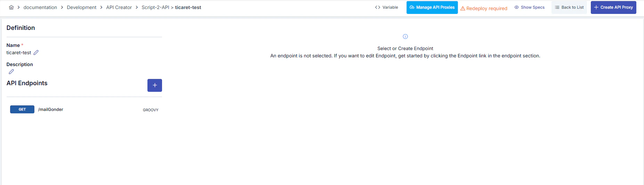Click the GROOVY label of /mailGonder

[151, 110]
